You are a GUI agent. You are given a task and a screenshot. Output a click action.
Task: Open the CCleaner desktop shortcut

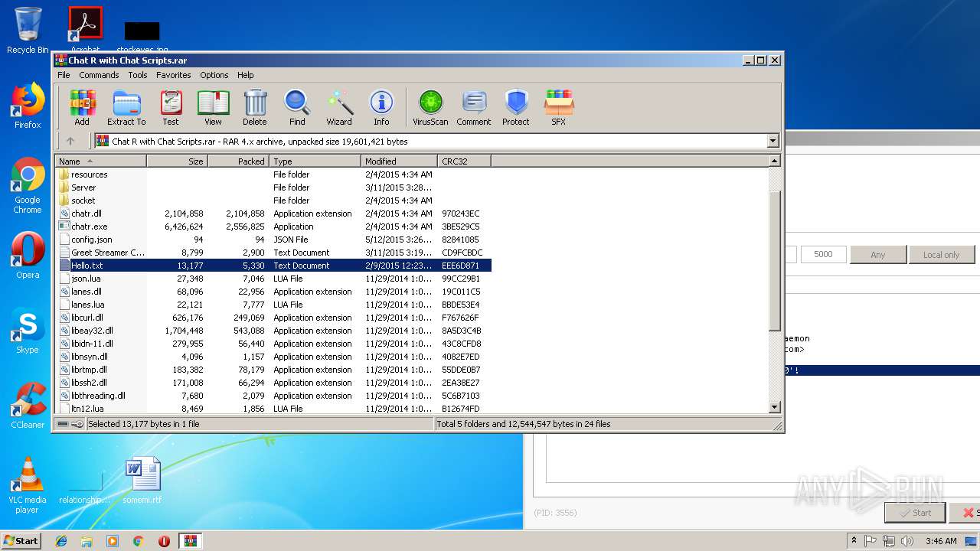(x=28, y=406)
